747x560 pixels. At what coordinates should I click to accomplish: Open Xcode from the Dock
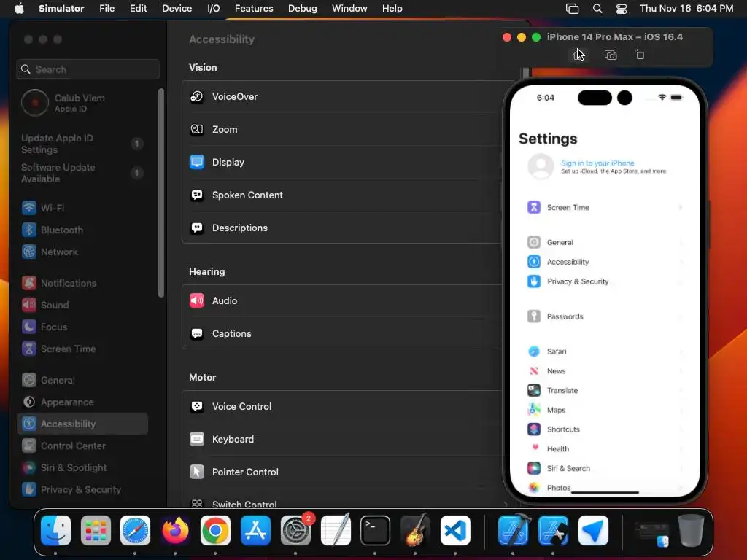click(513, 531)
